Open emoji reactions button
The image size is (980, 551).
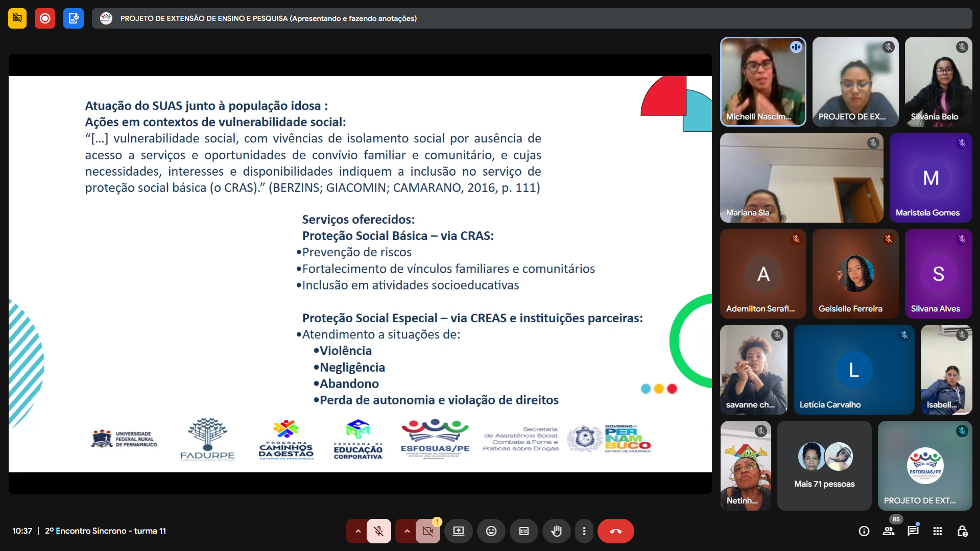491,531
